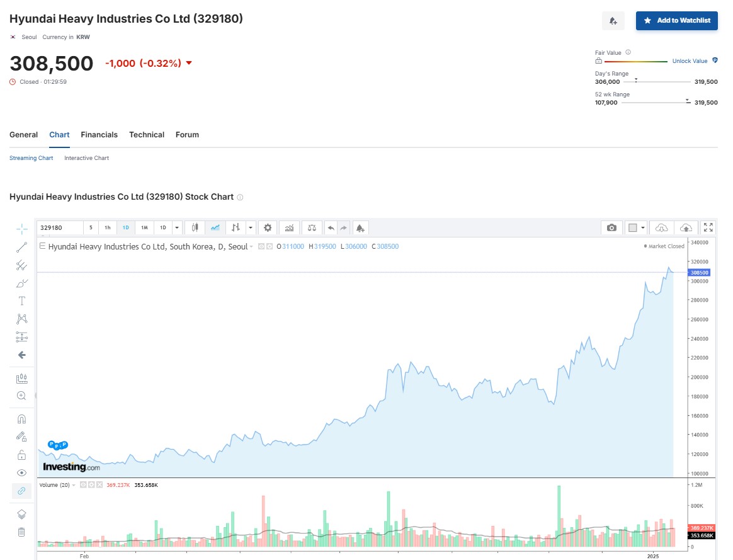
Task: Hide main series via legend eye icon
Action: [x=262, y=246]
